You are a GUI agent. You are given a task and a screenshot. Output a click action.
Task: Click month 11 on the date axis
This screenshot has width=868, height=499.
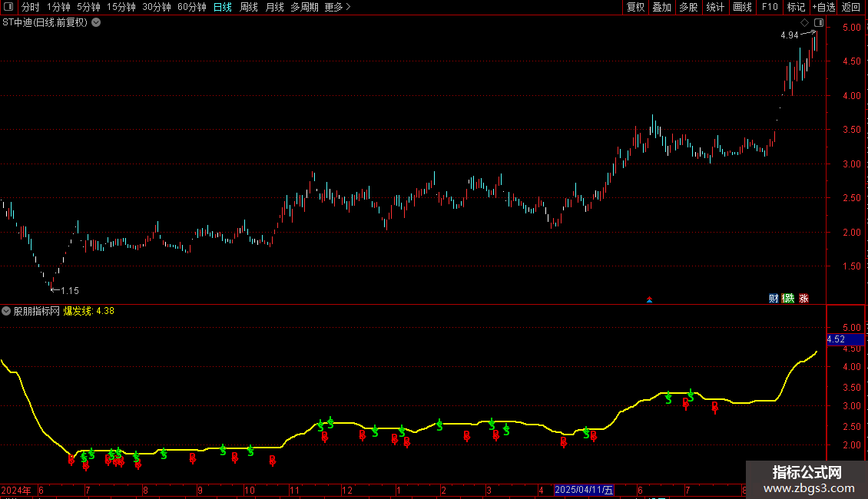pyautogui.click(x=294, y=490)
